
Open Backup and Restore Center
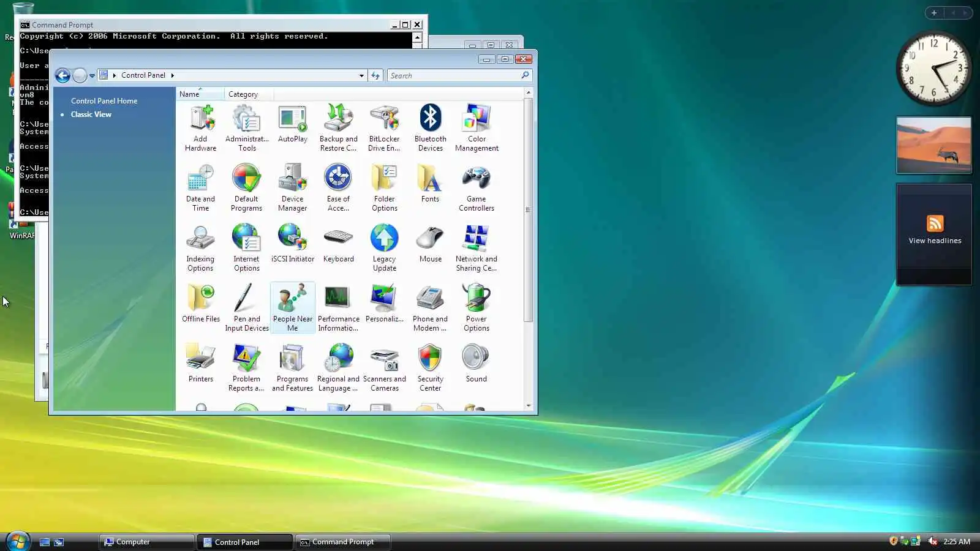click(338, 128)
